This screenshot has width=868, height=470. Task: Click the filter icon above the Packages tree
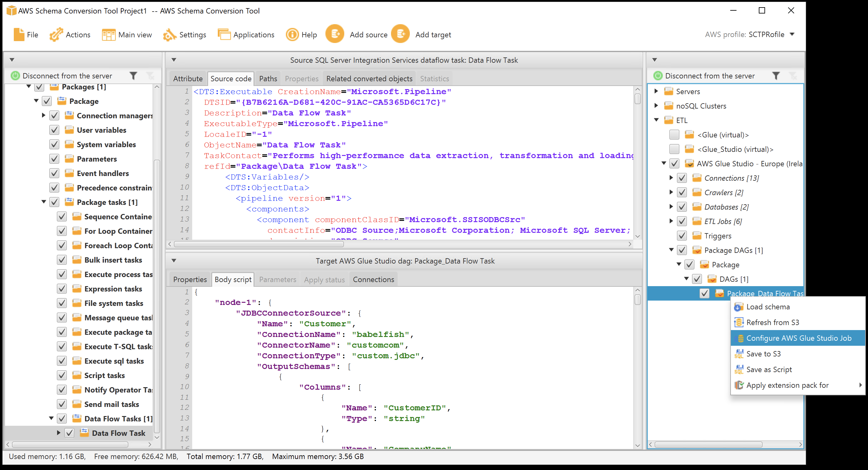[x=133, y=76]
